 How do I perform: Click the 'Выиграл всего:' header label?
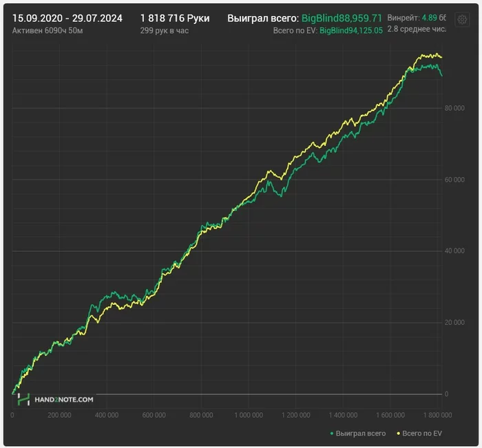coord(263,18)
